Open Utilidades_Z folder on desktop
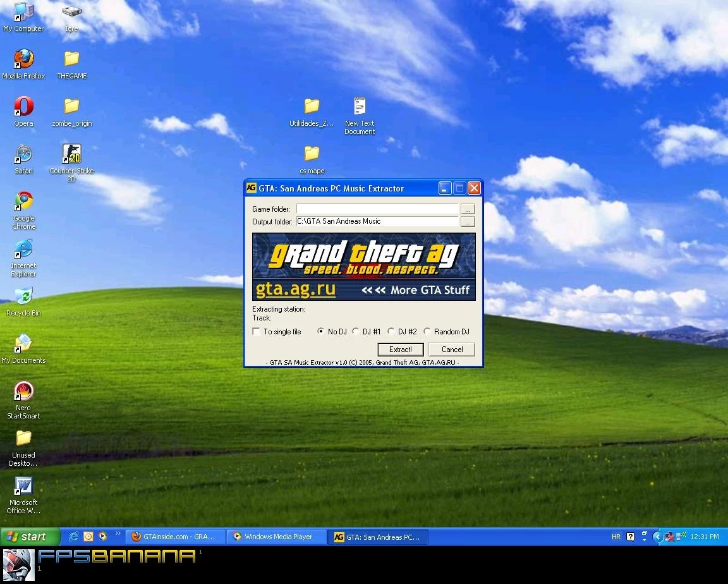728x584 pixels. 312,111
